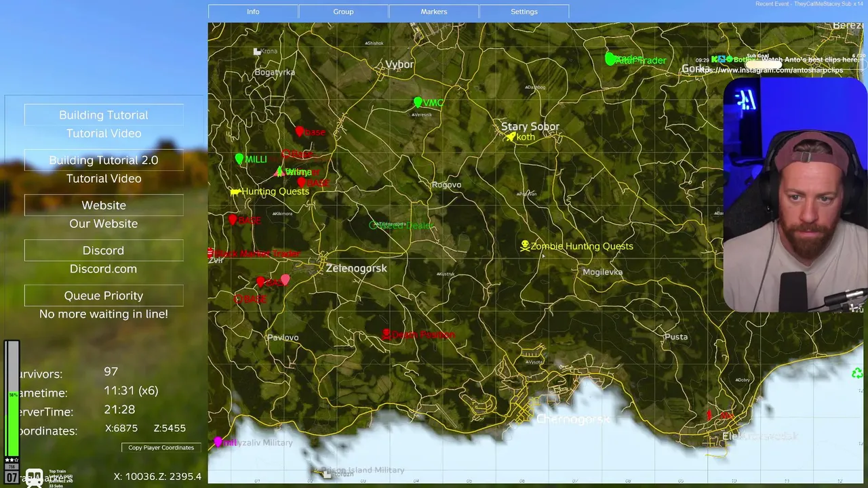The height and width of the screenshot is (488, 868).
Task: Click the Chernogorsk city label
Action: 574,420
